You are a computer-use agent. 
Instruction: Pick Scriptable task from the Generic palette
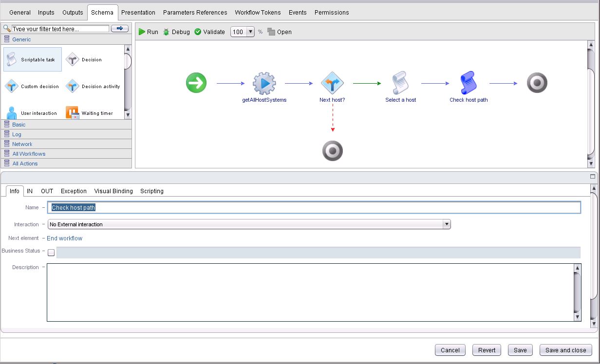(33, 60)
